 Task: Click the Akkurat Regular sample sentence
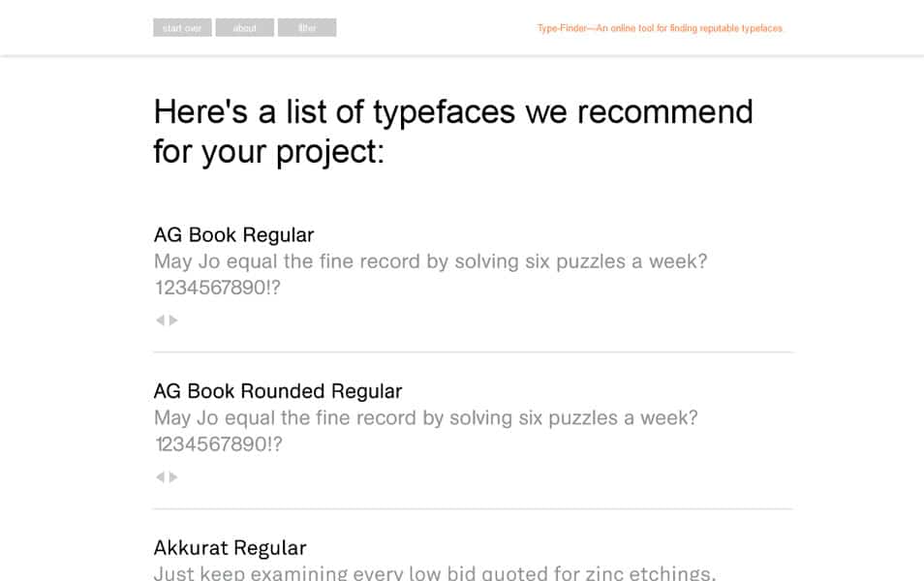point(430,572)
